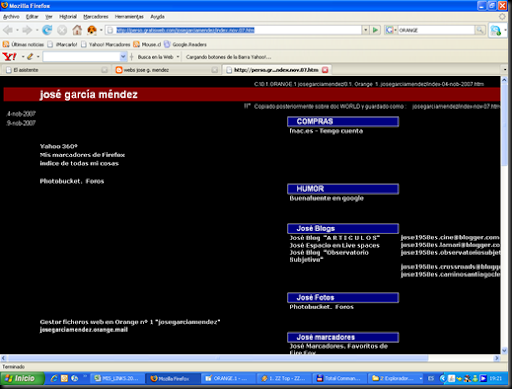Open the URL history dropdown arrow

[366, 30]
